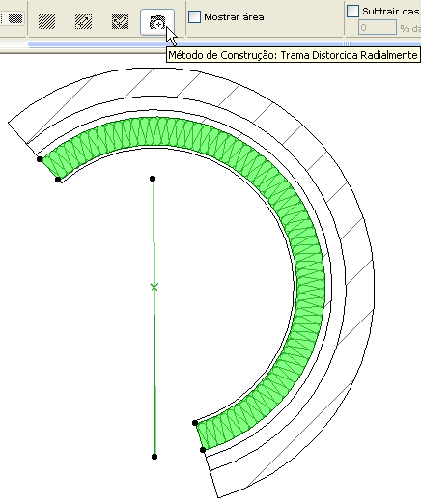Click the inner bottom corner node of the green fill
Image resolution: width=421 pixels, height=504 pixels.
[195, 423]
